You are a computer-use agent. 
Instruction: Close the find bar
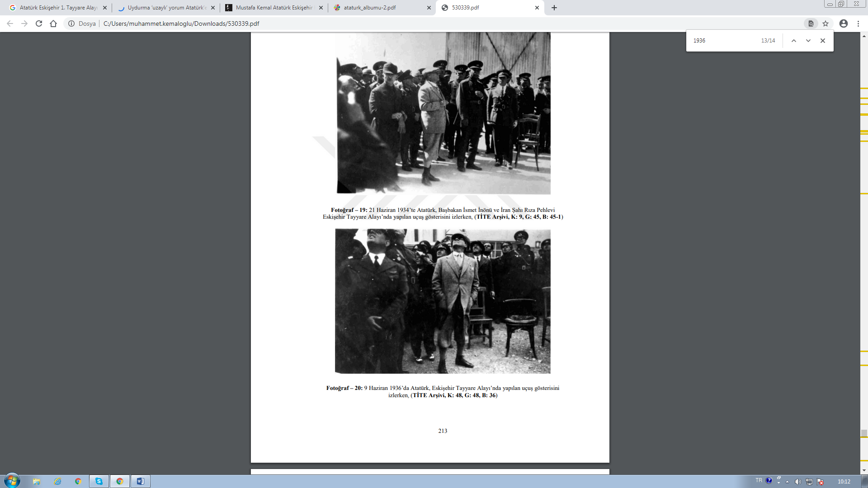click(823, 41)
